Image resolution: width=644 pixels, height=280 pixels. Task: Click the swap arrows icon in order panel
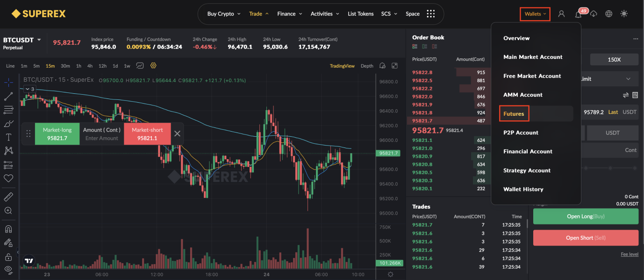(x=626, y=95)
